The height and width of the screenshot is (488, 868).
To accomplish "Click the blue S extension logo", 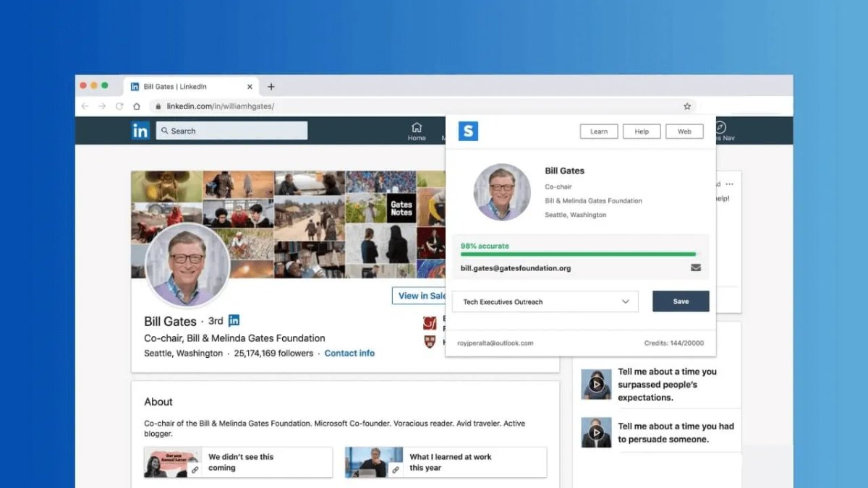I will (x=469, y=131).
